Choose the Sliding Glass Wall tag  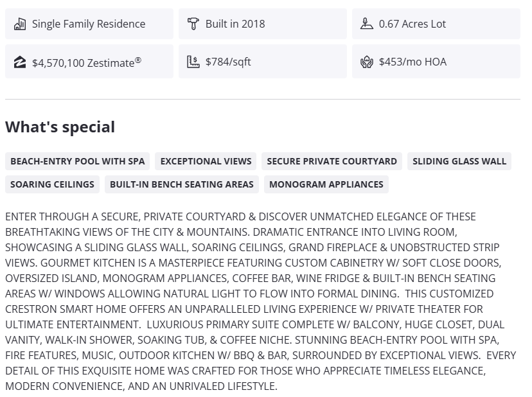[x=459, y=161]
